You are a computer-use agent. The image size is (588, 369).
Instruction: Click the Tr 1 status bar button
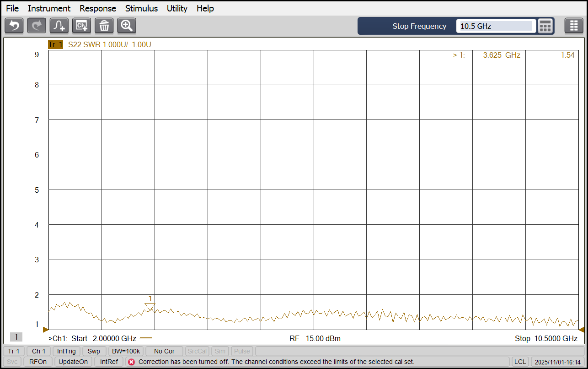[x=14, y=351]
